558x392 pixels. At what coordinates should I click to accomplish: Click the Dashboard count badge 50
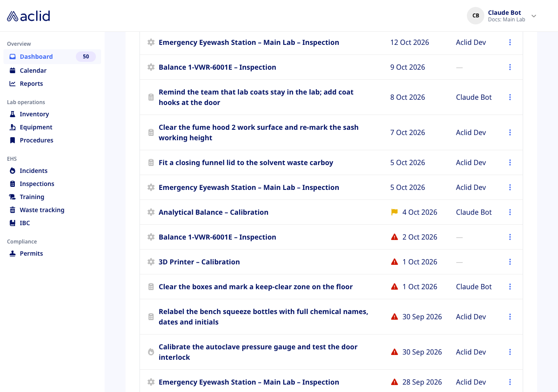point(86,57)
